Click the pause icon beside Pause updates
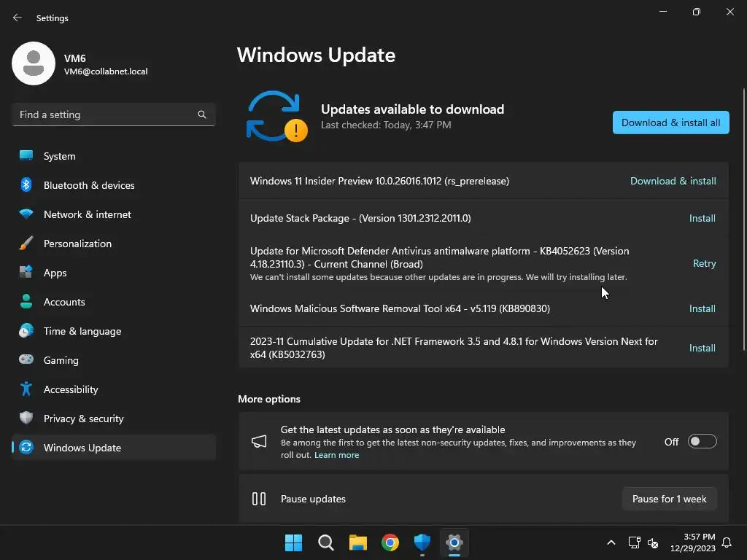The height and width of the screenshot is (560, 747). point(259,499)
